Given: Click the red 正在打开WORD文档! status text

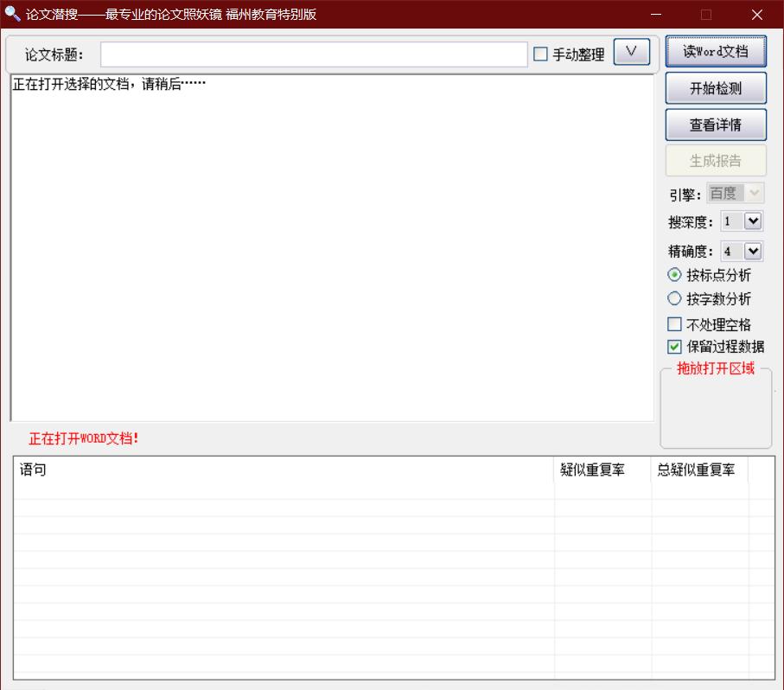Looking at the screenshot, I should [84, 438].
